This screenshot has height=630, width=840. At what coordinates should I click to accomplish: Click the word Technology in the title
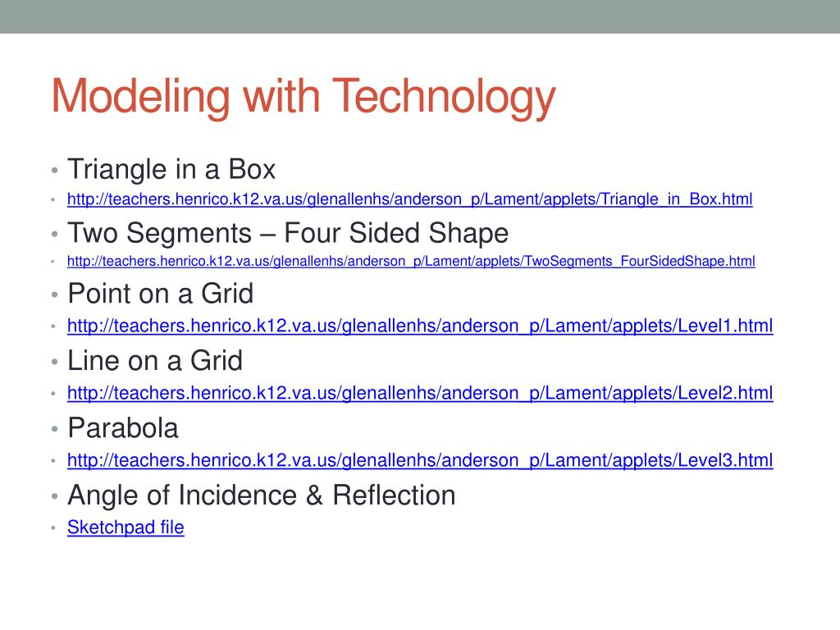(444, 98)
